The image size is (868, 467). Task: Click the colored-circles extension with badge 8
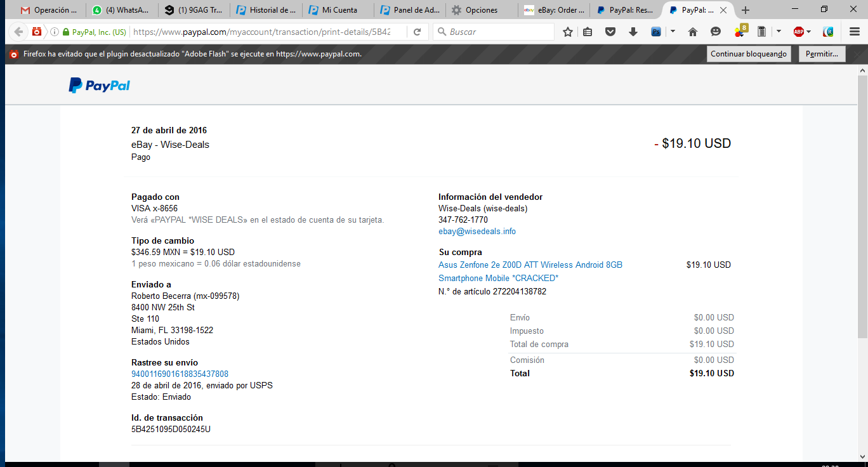click(x=740, y=30)
